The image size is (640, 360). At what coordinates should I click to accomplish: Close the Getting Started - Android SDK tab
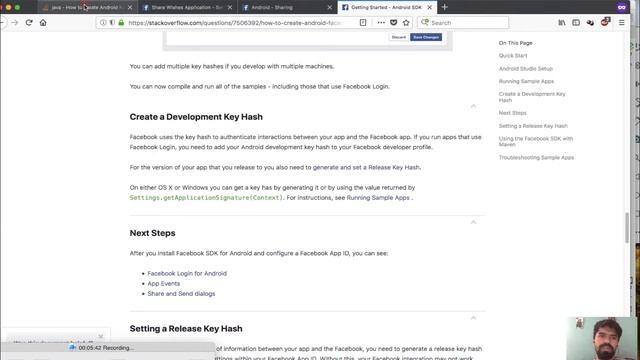[x=429, y=7]
